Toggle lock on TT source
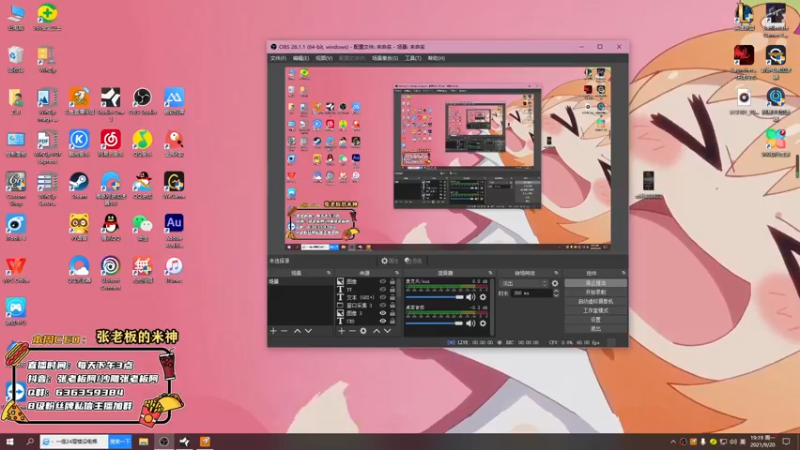800x450 pixels. [392, 289]
